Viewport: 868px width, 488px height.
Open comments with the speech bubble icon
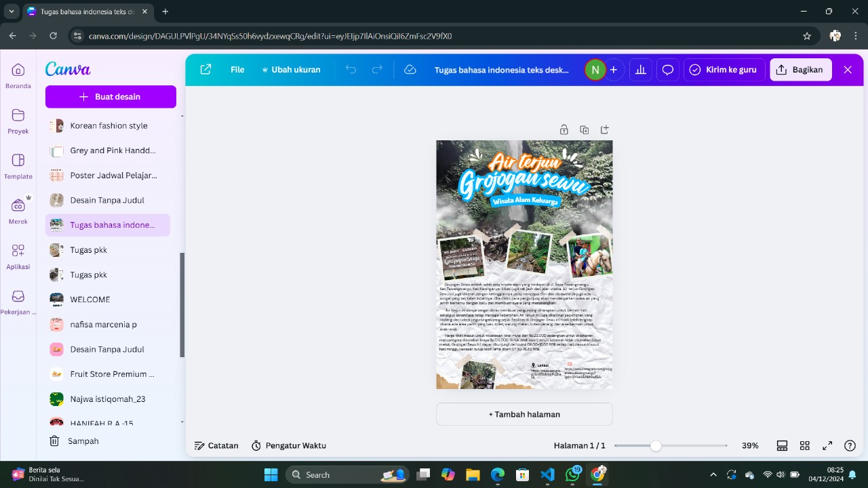tap(667, 69)
